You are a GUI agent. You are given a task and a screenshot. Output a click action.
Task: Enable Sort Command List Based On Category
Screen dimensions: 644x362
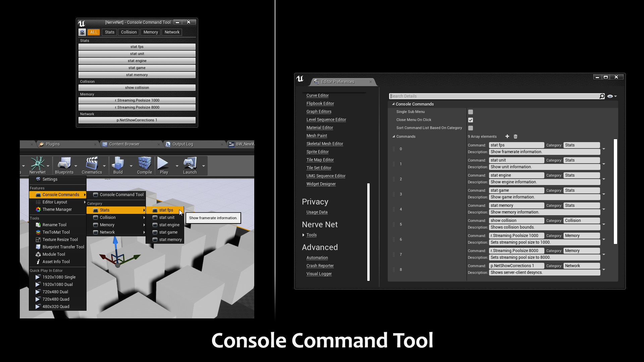coord(471,128)
